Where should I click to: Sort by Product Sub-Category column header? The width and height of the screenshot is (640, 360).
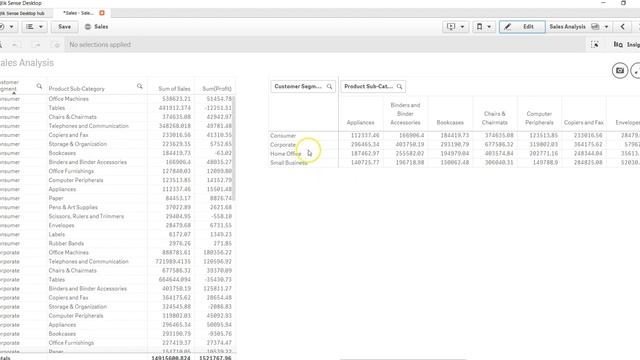click(77, 89)
